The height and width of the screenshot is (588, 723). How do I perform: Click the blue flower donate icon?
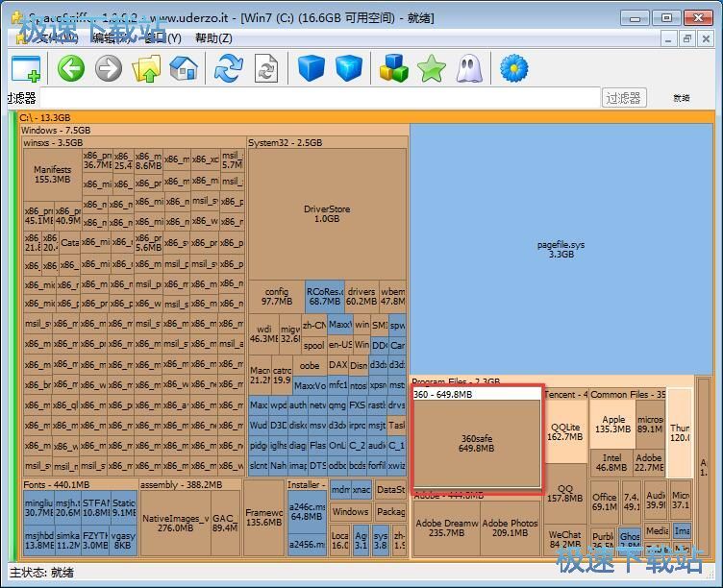[x=513, y=68]
